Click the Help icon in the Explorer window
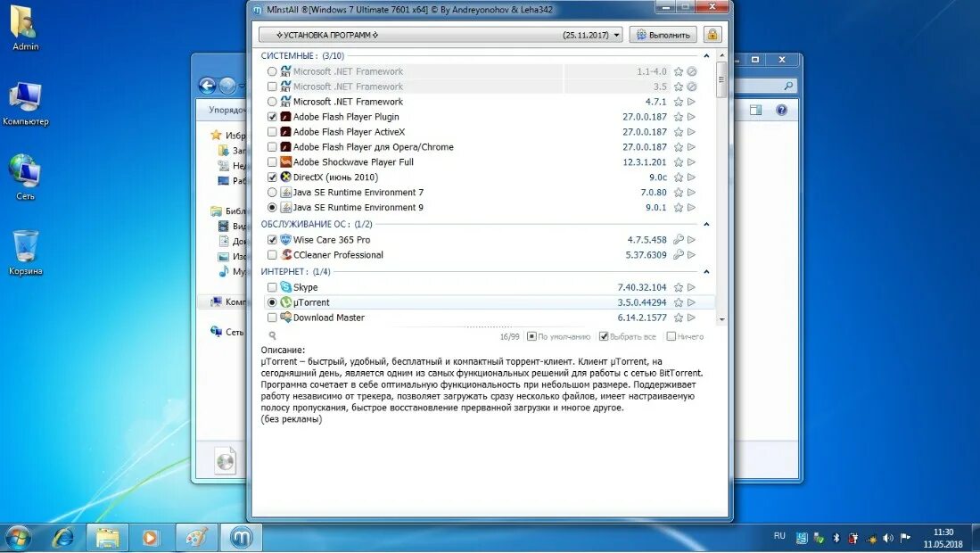980x553 pixels. tap(781, 110)
